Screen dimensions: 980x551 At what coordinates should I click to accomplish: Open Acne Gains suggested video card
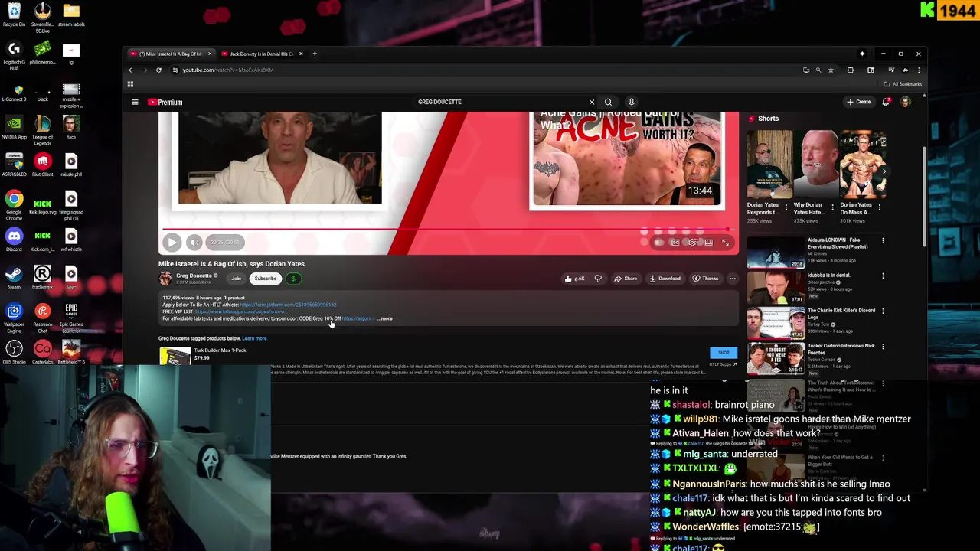626,160
